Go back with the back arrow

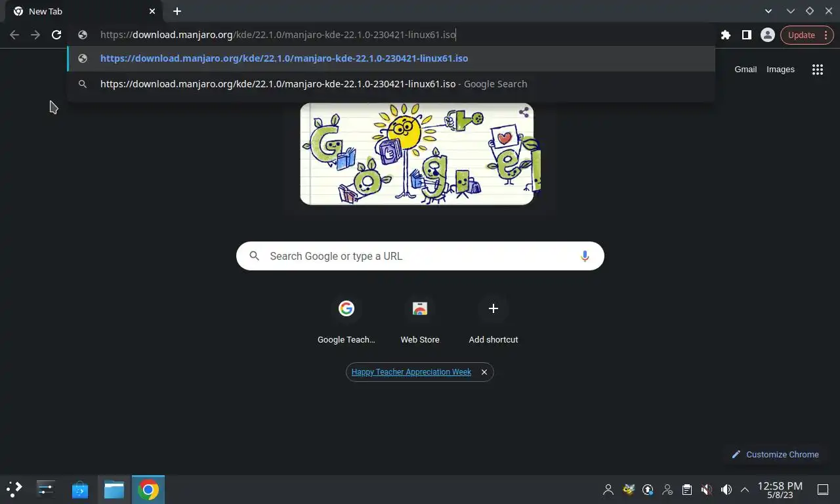14,35
